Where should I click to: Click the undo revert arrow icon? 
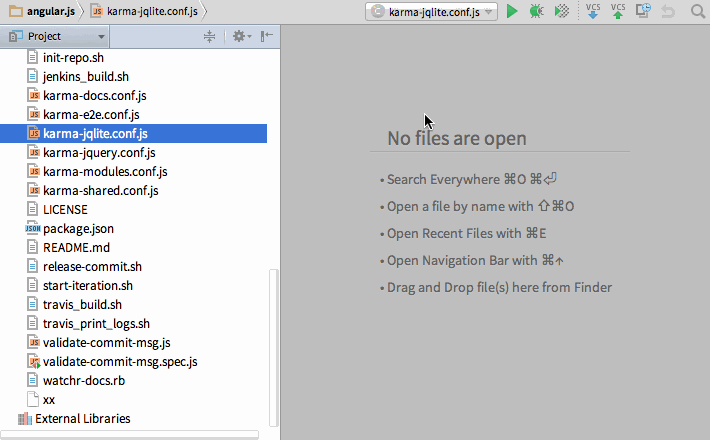click(669, 12)
